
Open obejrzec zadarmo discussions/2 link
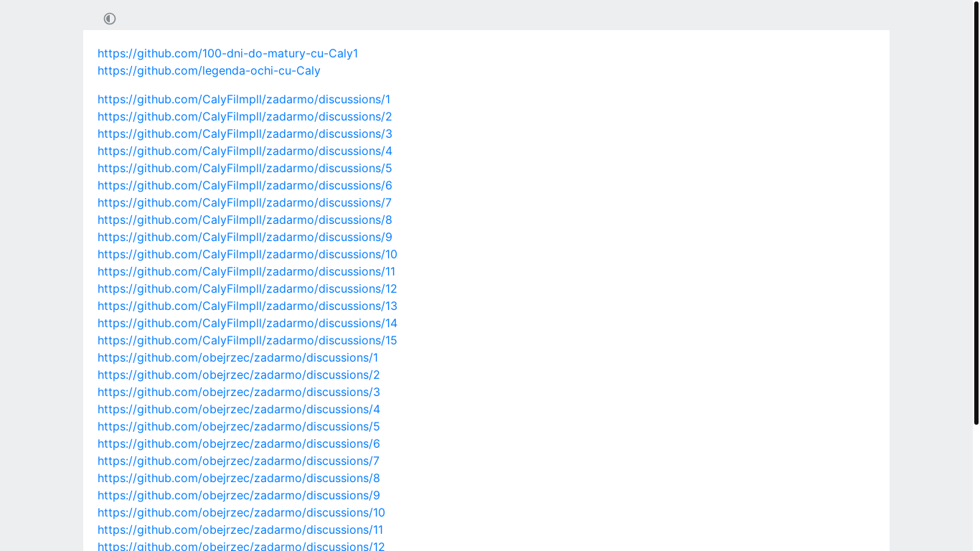tap(239, 375)
